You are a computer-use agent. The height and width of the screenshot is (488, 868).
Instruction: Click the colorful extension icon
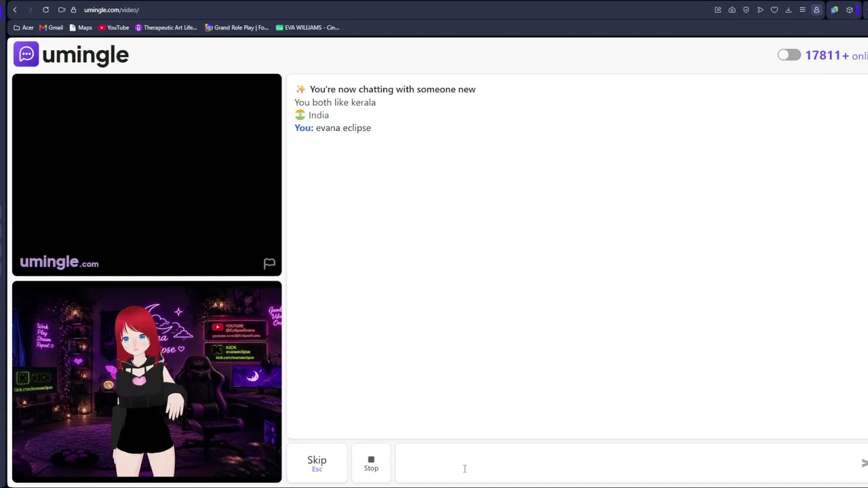(x=834, y=9)
